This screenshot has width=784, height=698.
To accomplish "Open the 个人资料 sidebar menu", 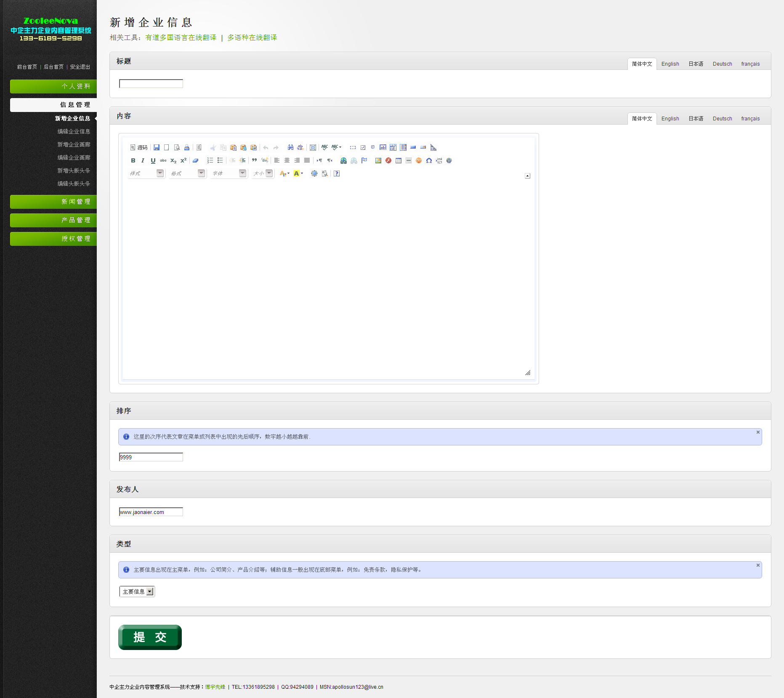I will pyautogui.click(x=53, y=86).
